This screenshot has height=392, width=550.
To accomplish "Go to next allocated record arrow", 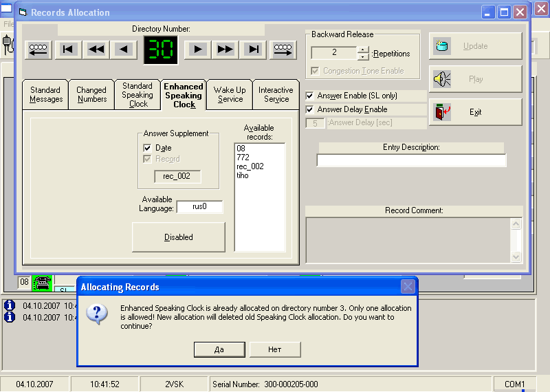I will coord(283,49).
